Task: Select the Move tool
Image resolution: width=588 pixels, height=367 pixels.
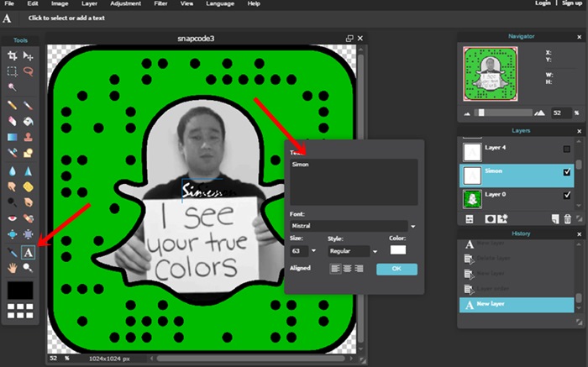Action: point(28,56)
